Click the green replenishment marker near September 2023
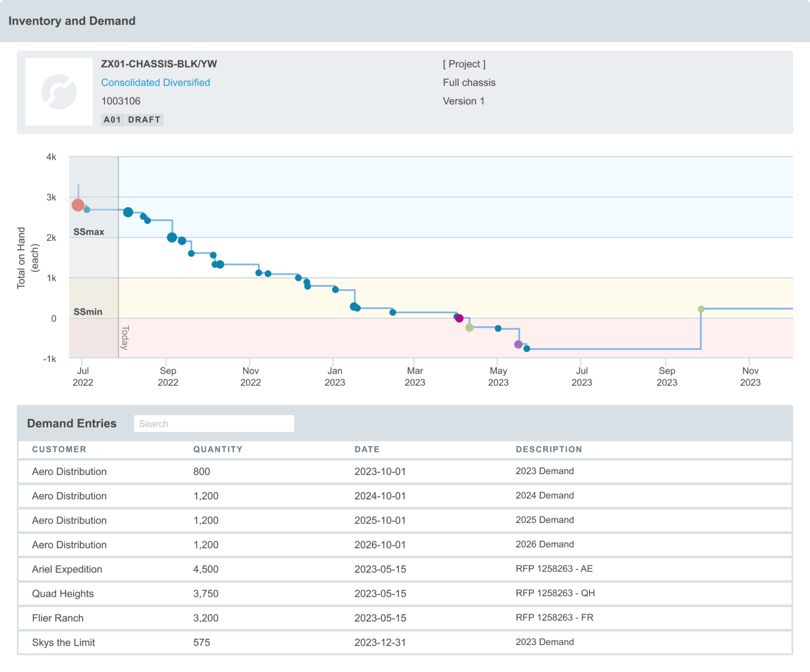The width and height of the screenshot is (810, 672). tap(701, 309)
